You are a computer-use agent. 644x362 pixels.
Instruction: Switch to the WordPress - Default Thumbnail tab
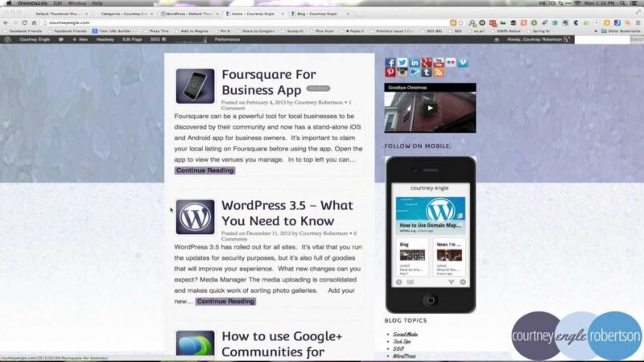click(189, 14)
